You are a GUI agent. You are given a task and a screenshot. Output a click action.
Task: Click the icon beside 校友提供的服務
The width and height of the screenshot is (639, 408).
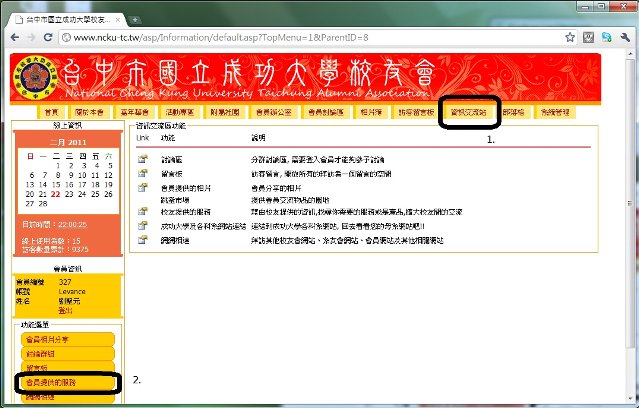(x=142, y=213)
